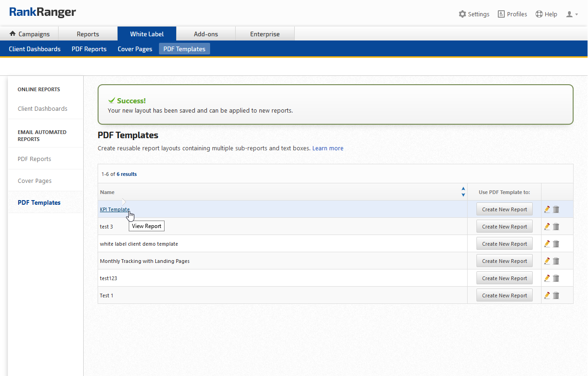Click the pencil edit icon for KPI Template

pyautogui.click(x=547, y=209)
